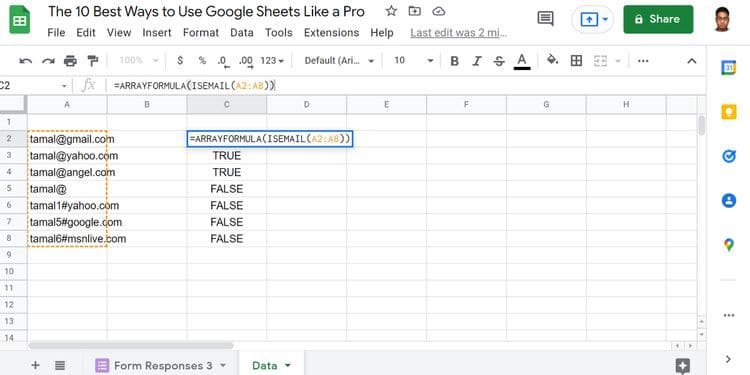Image resolution: width=750 pixels, height=375 pixels.
Task: Select column D header
Action: (x=307, y=105)
